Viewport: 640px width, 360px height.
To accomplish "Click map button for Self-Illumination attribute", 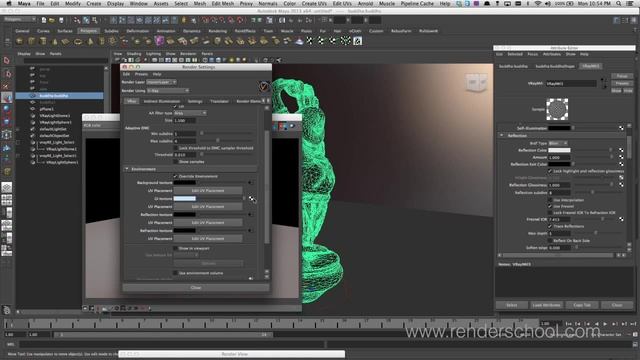I will (621, 128).
